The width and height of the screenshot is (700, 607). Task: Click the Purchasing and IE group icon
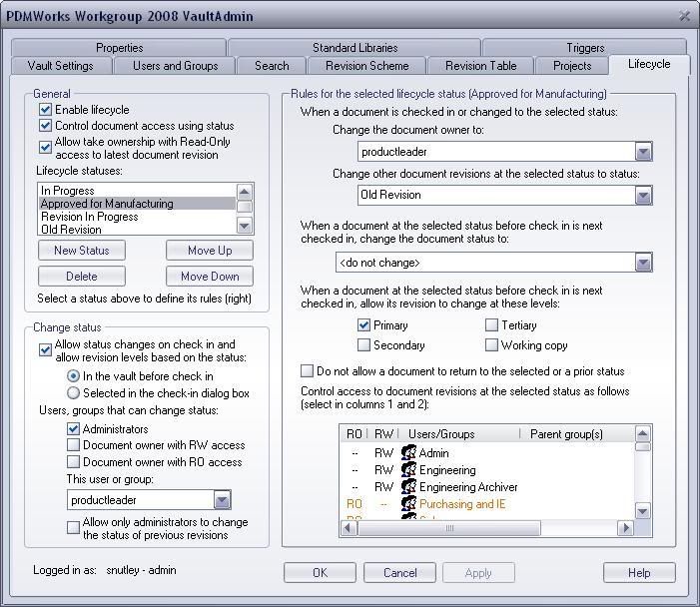407,504
